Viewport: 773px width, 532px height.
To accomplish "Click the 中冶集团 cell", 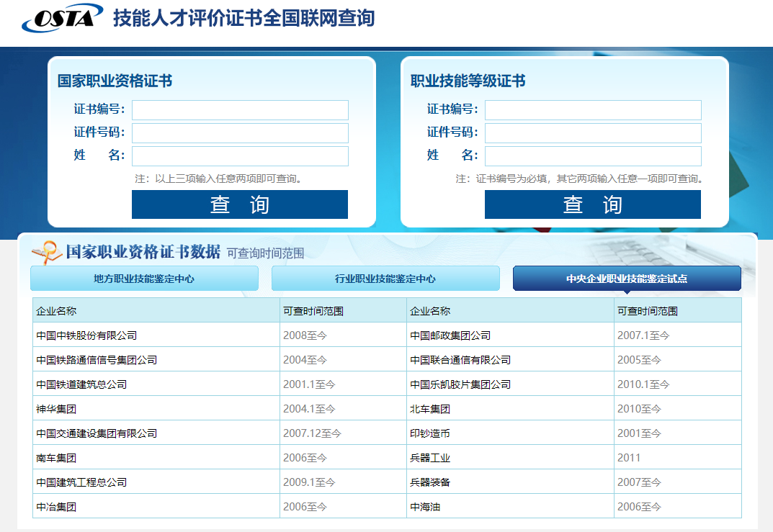I will (x=156, y=506).
